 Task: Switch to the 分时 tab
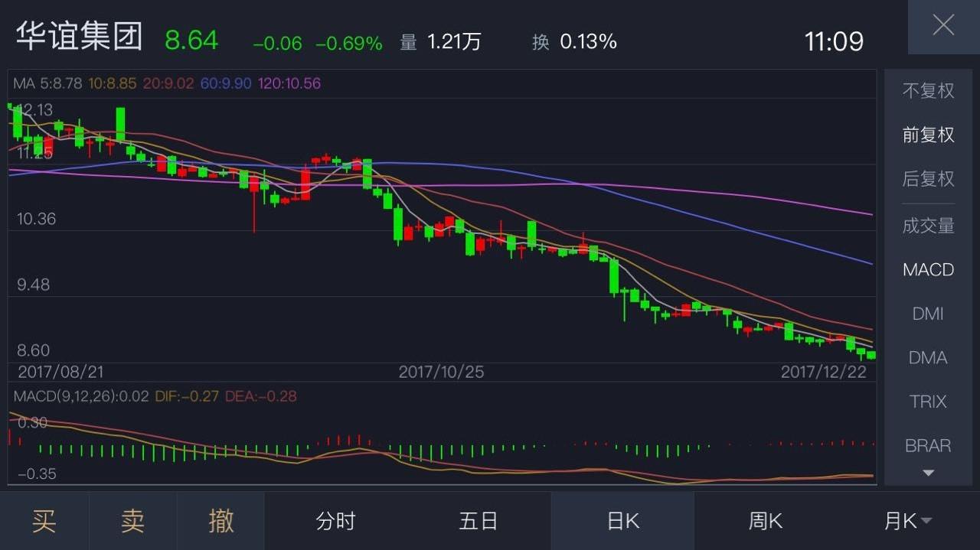[x=336, y=521]
